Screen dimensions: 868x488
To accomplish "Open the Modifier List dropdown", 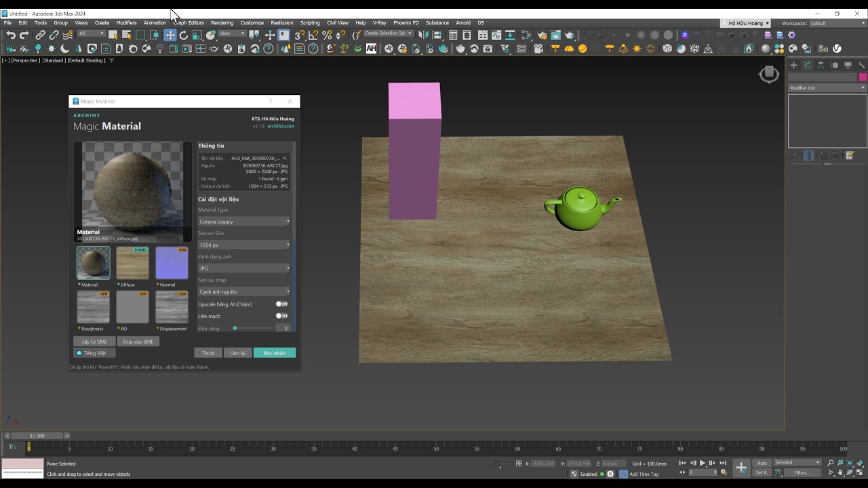I will (827, 88).
